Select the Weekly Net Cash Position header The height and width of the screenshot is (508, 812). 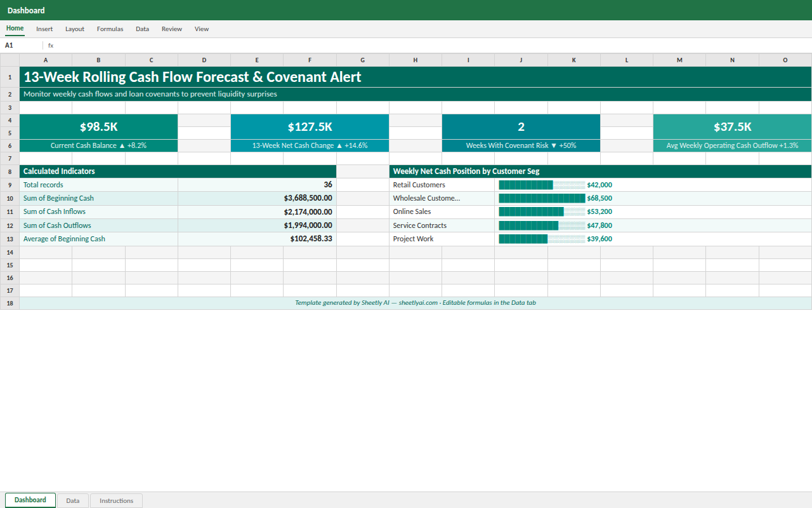click(x=600, y=171)
